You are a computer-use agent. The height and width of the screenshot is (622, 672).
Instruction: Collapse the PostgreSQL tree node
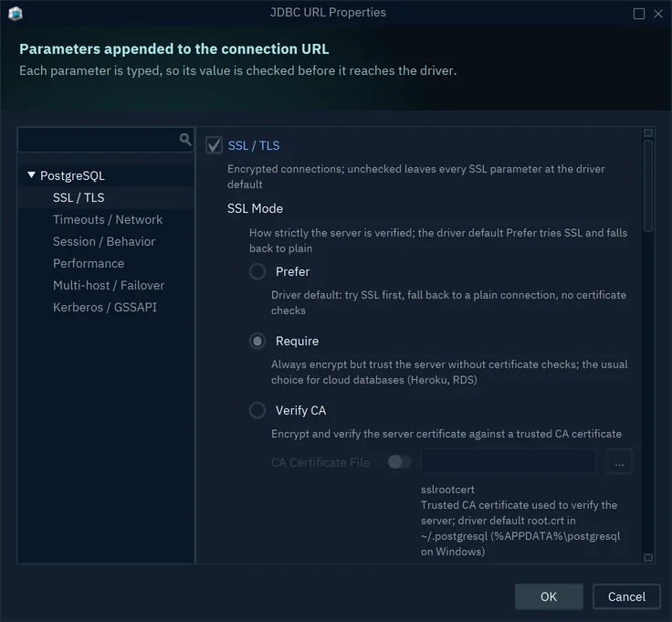pyautogui.click(x=31, y=174)
